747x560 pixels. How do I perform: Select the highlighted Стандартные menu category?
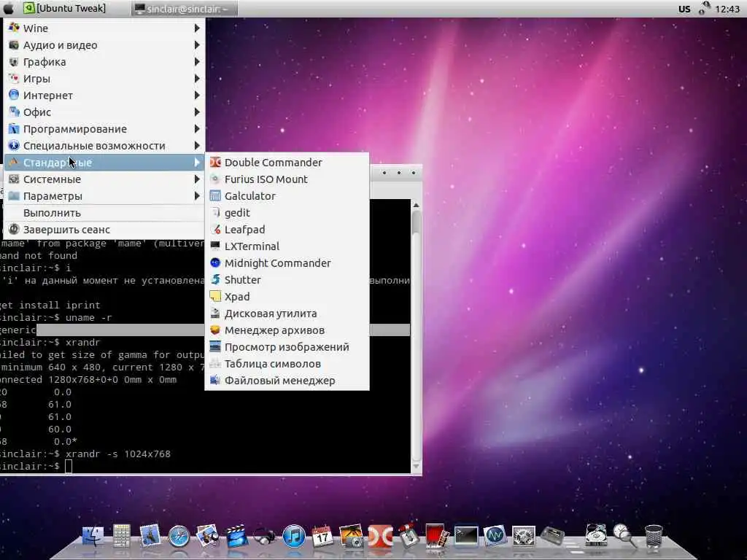(104, 163)
